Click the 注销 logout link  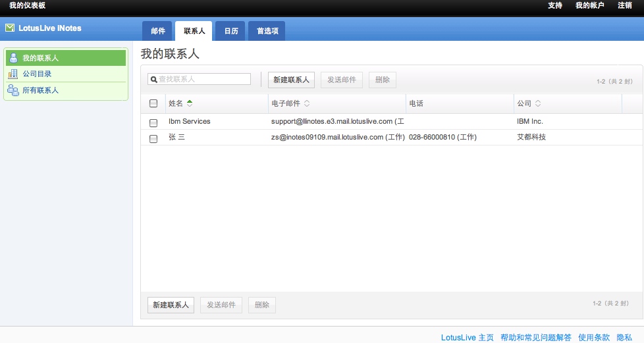point(625,5)
